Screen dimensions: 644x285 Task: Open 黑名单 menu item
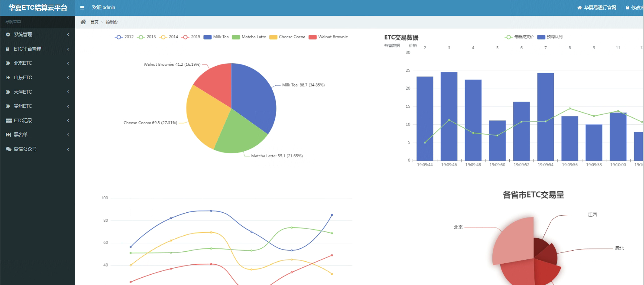(x=38, y=135)
